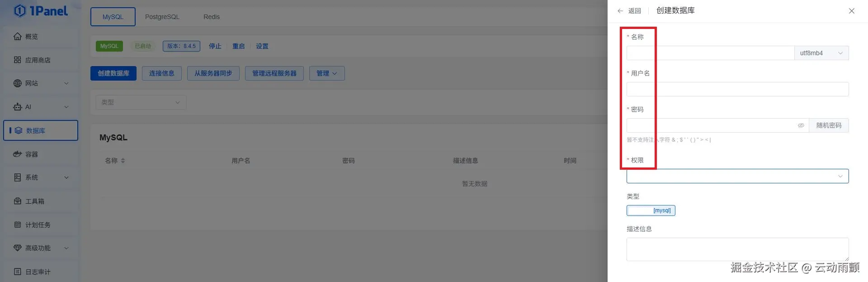
Task: Click the 名称 input field
Action: click(711, 53)
